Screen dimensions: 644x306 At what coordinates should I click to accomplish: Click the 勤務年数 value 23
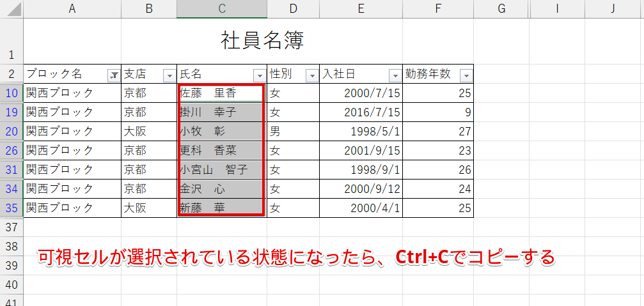point(438,151)
